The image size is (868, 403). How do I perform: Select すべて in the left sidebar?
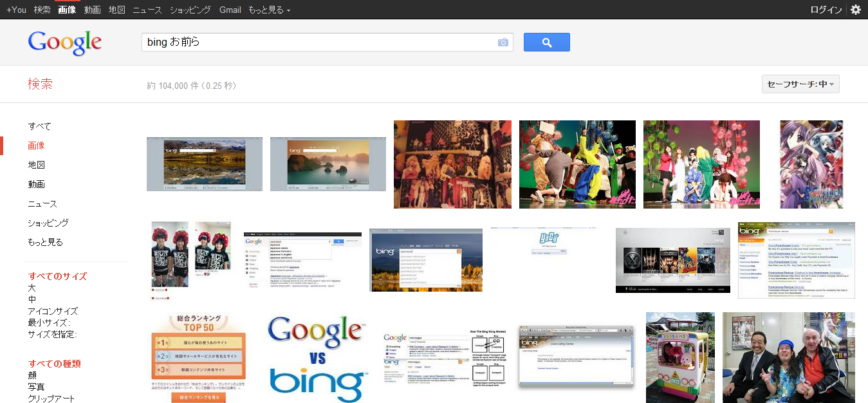[39, 126]
